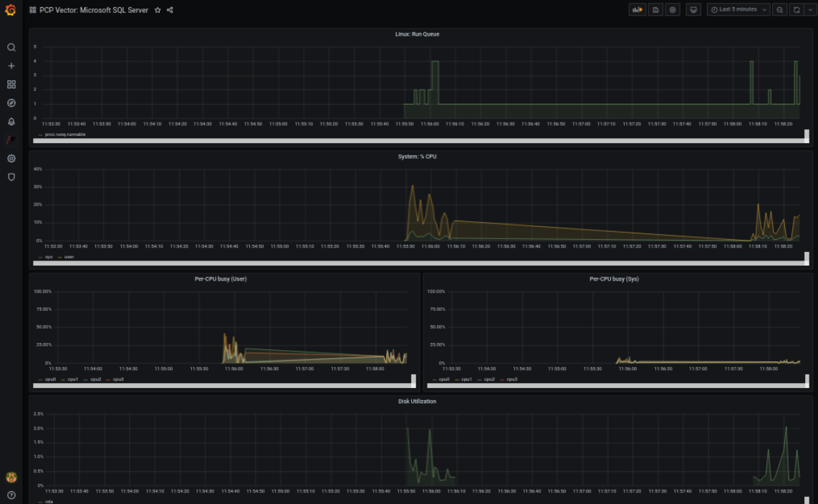Open the Performance Co-Pilot plugin icon
The height and width of the screenshot is (504, 818).
click(x=11, y=140)
